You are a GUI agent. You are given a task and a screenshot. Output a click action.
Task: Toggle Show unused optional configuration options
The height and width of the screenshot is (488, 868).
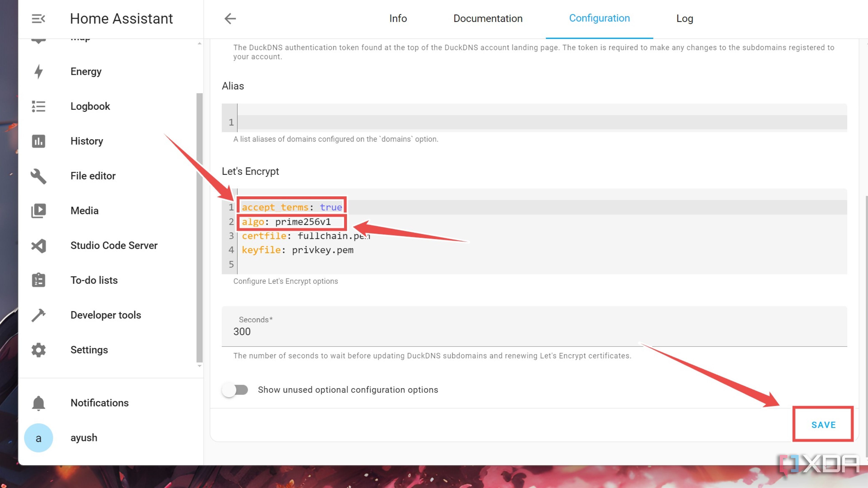coord(235,390)
